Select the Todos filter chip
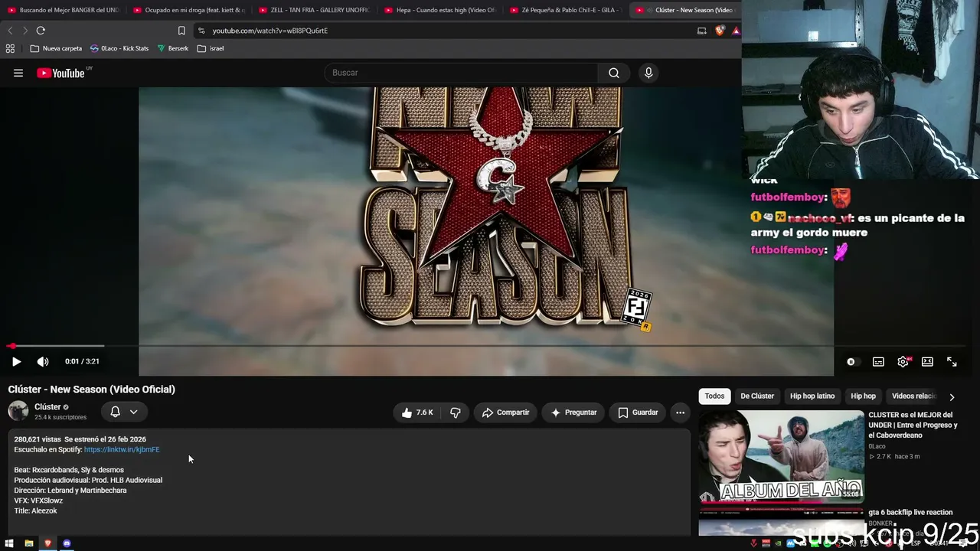This screenshot has height=551, width=980. 714,396
